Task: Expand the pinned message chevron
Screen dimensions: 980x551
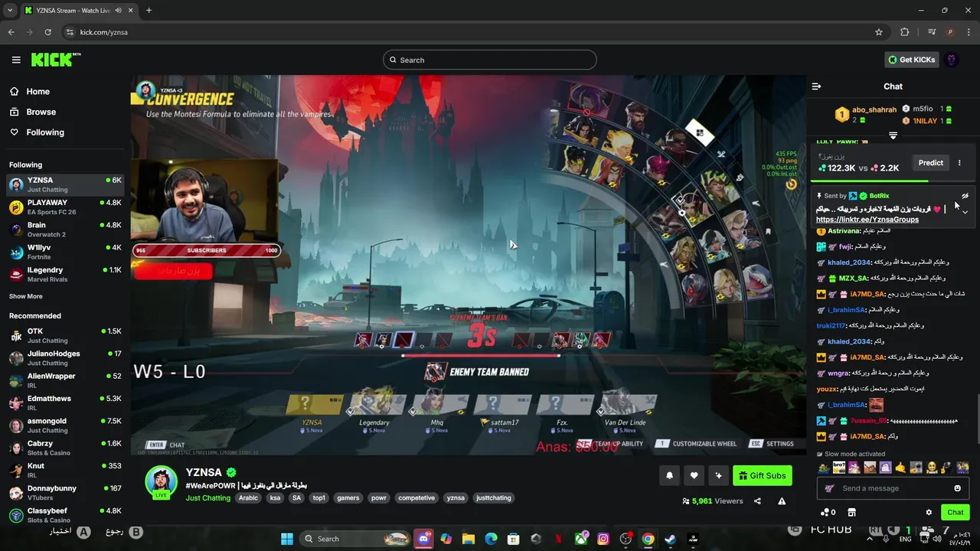Action: coord(965,211)
